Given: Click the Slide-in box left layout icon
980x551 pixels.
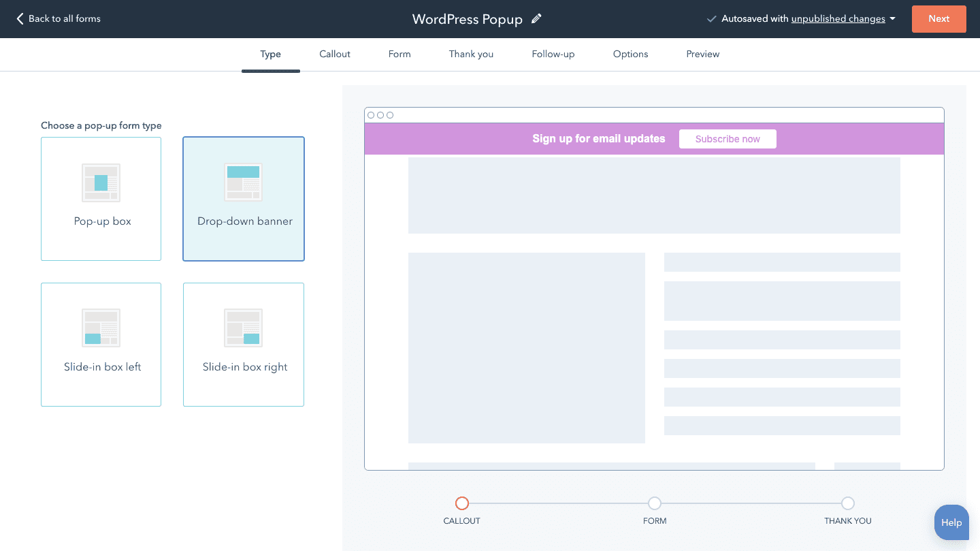Looking at the screenshot, I should point(101,328).
